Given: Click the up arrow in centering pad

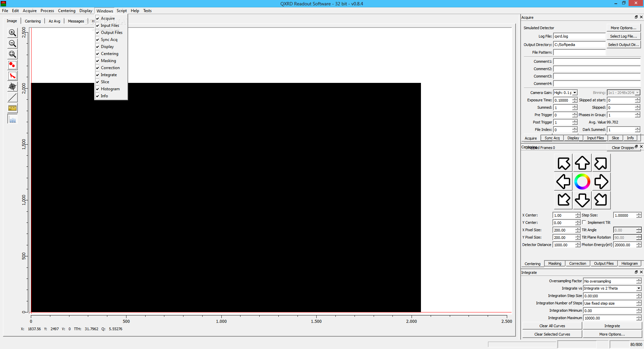Looking at the screenshot, I should click(x=582, y=163).
